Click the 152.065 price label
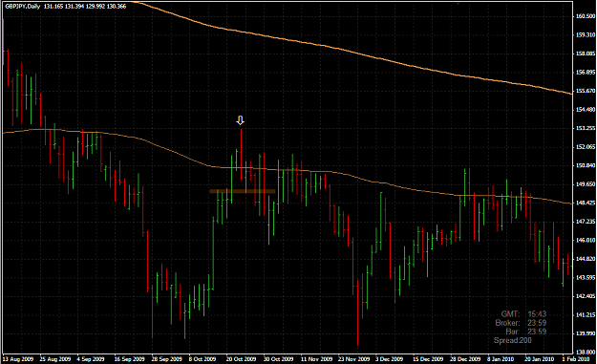This screenshot has height=364, width=597. click(586, 146)
